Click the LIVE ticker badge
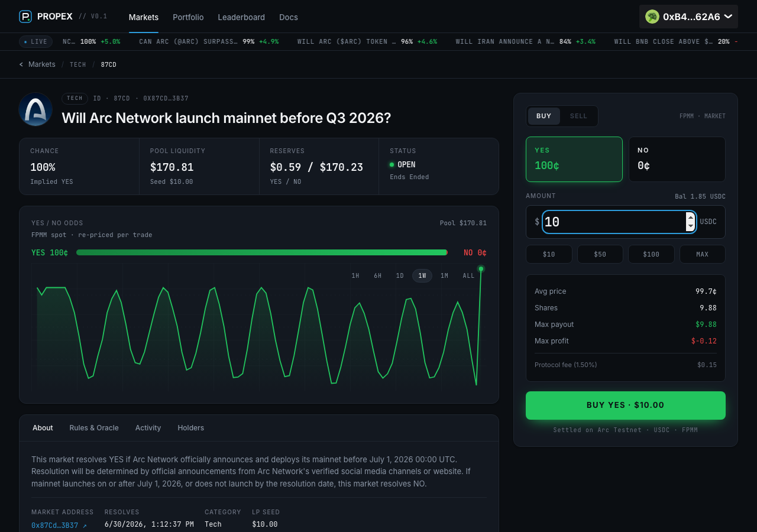 (35, 41)
